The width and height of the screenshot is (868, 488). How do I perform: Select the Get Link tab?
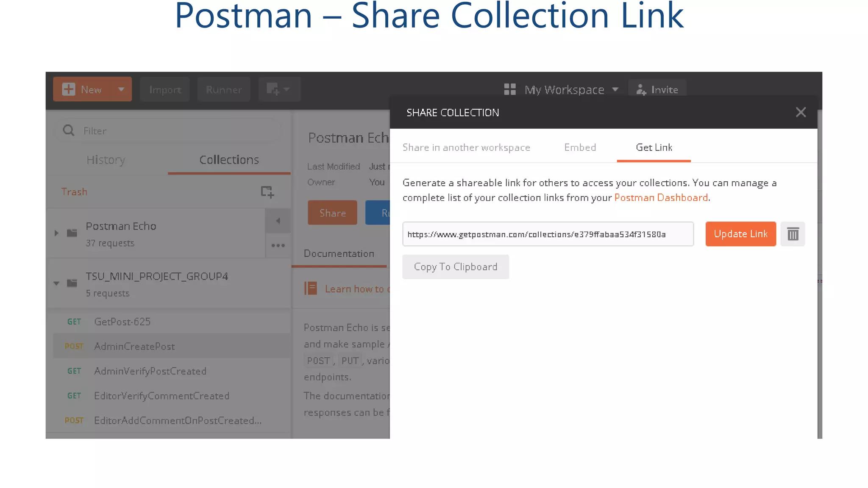pos(654,147)
